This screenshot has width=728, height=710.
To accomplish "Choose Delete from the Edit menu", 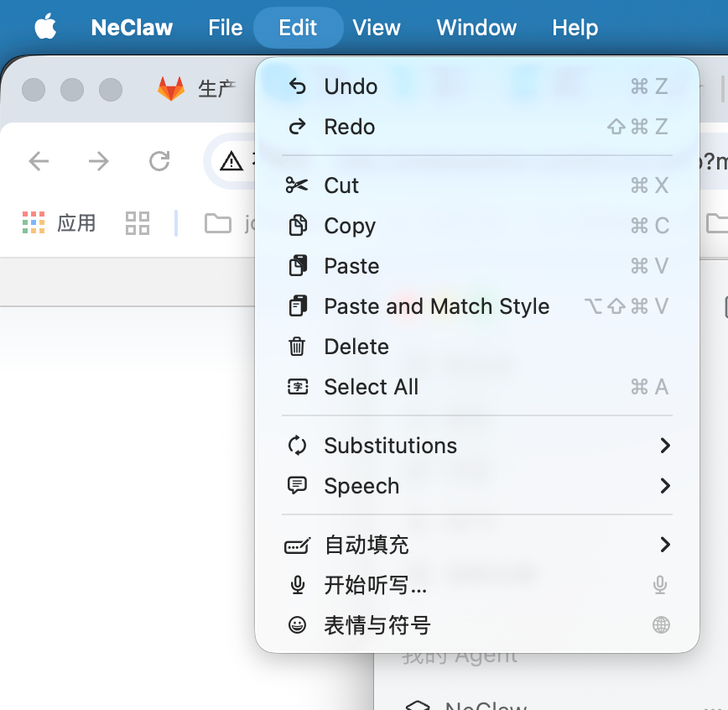I will [x=477, y=347].
